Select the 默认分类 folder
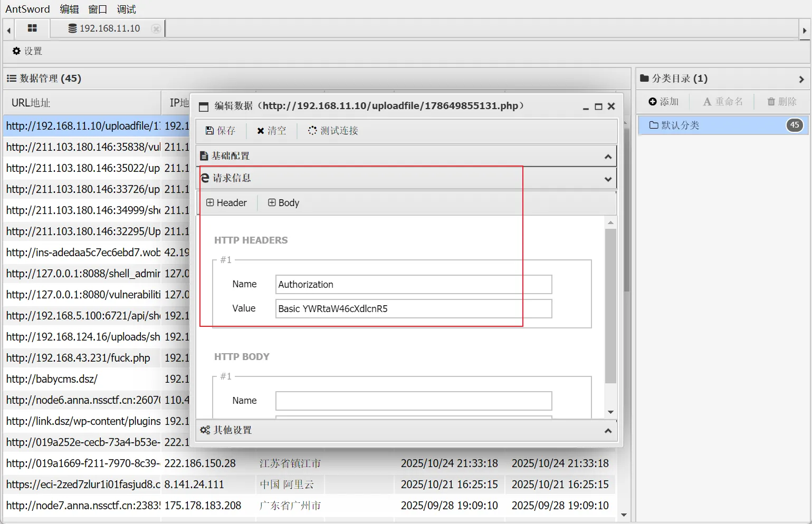 [x=723, y=125]
